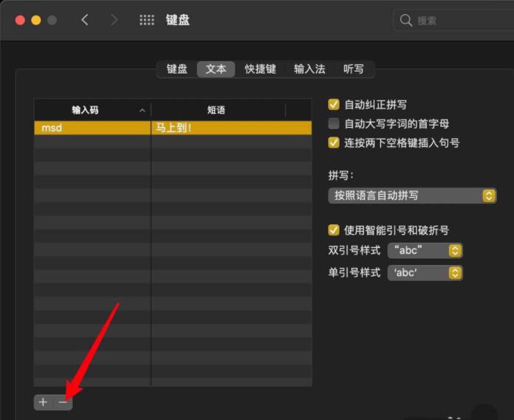Screen dimensions: 514x420
Task: Open the 按照语言自动拼写 dropdown
Action: pyautogui.click(x=412, y=196)
